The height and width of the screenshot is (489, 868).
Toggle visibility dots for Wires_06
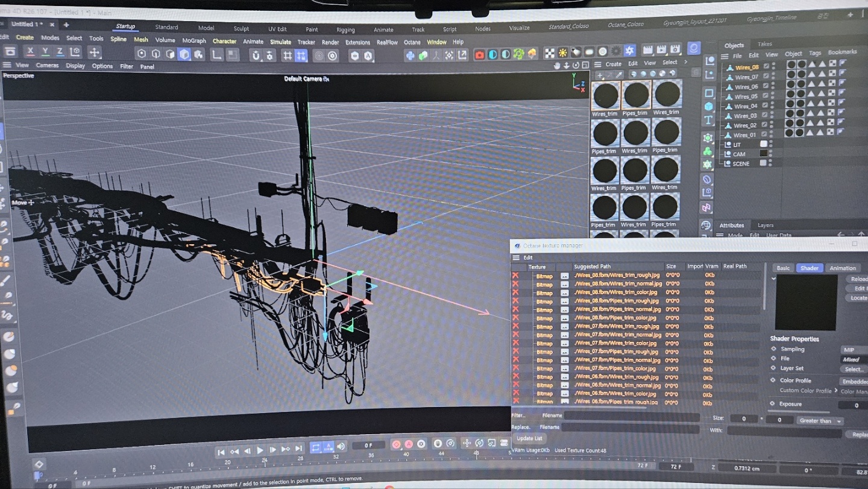773,86
